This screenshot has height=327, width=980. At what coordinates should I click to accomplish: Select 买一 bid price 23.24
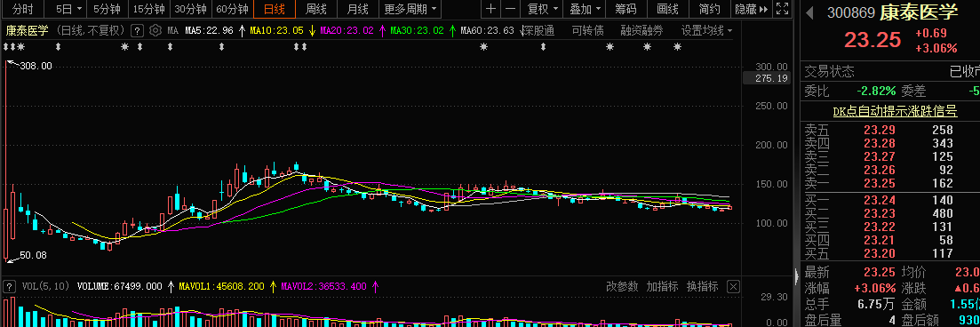[x=880, y=200]
